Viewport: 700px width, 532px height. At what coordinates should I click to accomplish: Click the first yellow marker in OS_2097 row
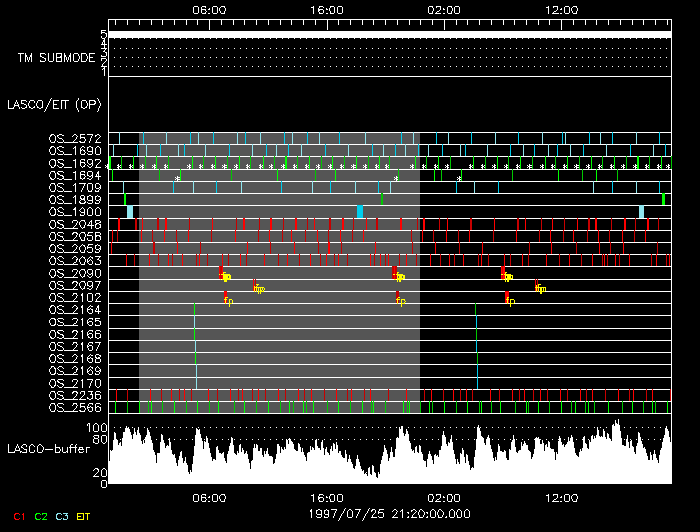[258, 288]
